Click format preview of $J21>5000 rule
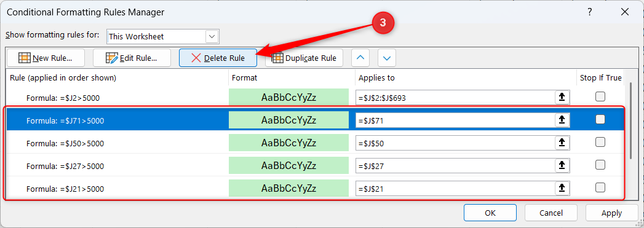 point(288,188)
